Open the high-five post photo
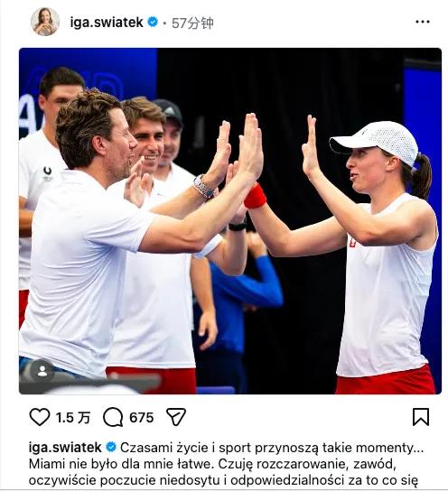Image resolution: width=448 pixels, height=491 pixels. coord(230,221)
